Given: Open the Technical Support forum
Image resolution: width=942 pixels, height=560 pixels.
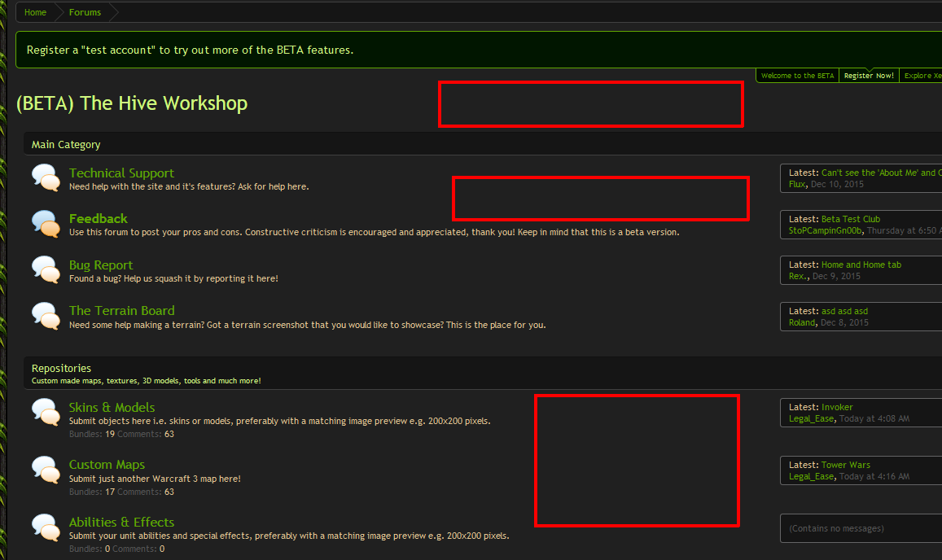Looking at the screenshot, I should tap(121, 173).
